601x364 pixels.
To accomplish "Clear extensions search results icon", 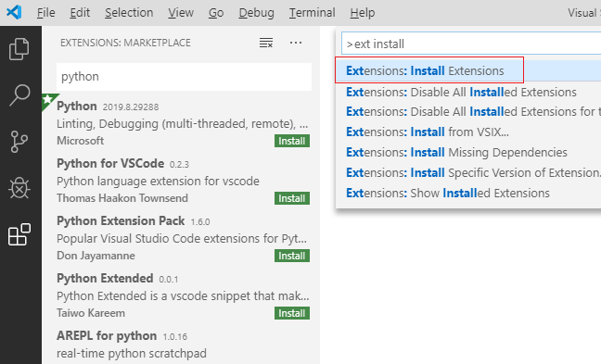I will click(x=266, y=43).
